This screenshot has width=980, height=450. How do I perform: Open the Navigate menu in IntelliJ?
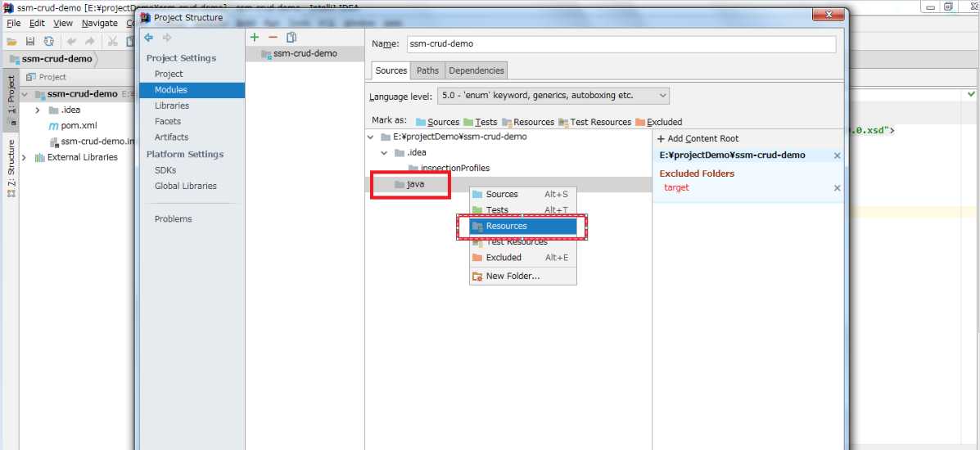tap(99, 23)
